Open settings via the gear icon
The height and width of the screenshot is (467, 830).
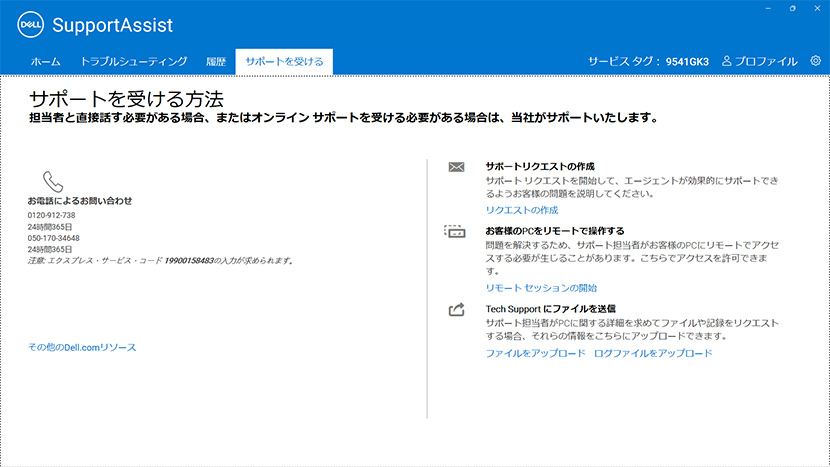point(816,61)
